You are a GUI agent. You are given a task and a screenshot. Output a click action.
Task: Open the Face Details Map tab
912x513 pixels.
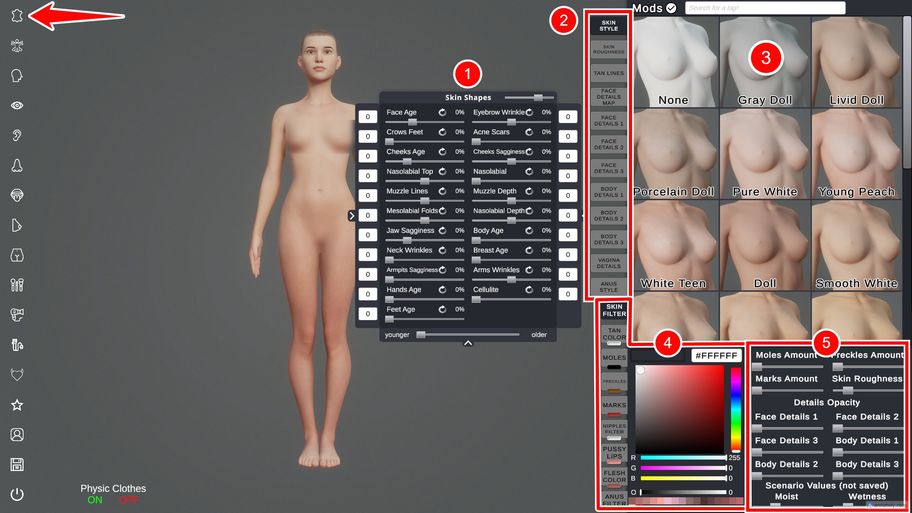click(608, 97)
